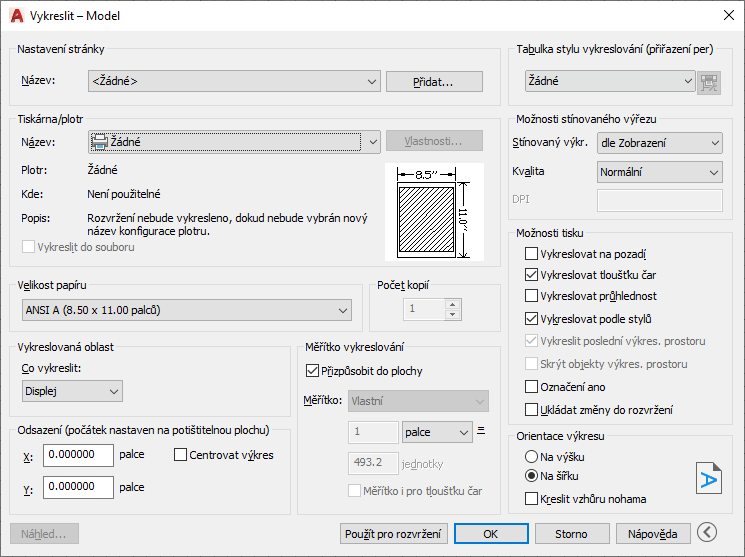This screenshot has height=557, width=745.
Task: Close the Vykreslit dialog window
Action: tap(729, 15)
